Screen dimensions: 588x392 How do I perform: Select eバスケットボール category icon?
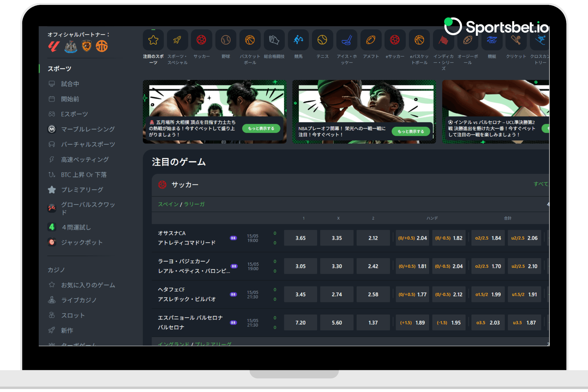coord(419,40)
